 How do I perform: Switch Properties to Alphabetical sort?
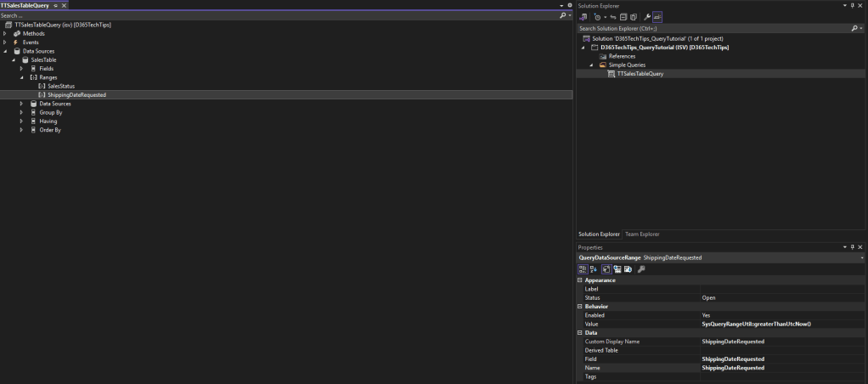(x=594, y=269)
